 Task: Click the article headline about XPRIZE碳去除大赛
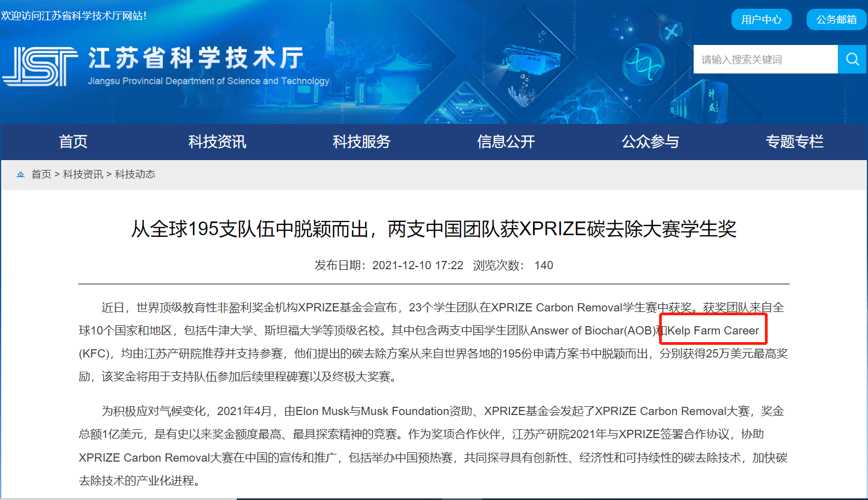pyautogui.click(x=433, y=229)
